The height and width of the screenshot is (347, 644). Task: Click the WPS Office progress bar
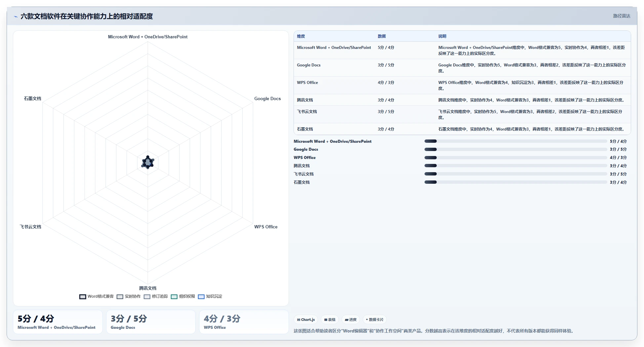(x=516, y=158)
